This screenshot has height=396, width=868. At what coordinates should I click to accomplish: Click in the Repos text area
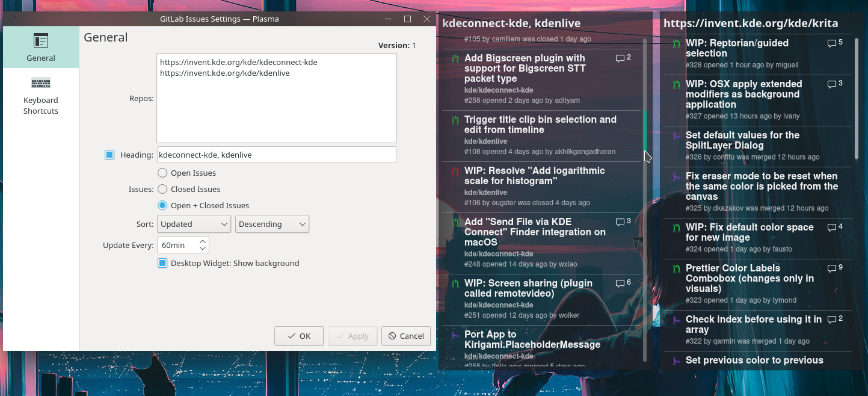(x=276, y=98)
